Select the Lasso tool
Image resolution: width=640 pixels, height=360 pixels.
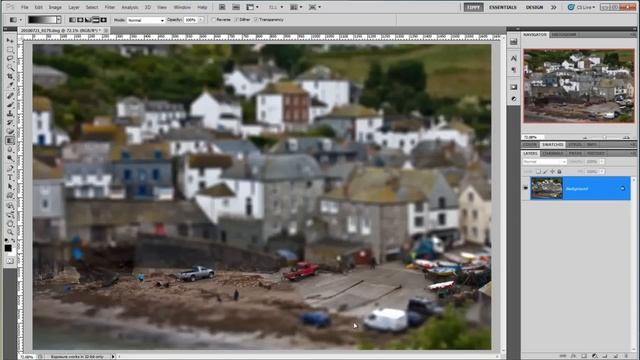tap(10, 59)
